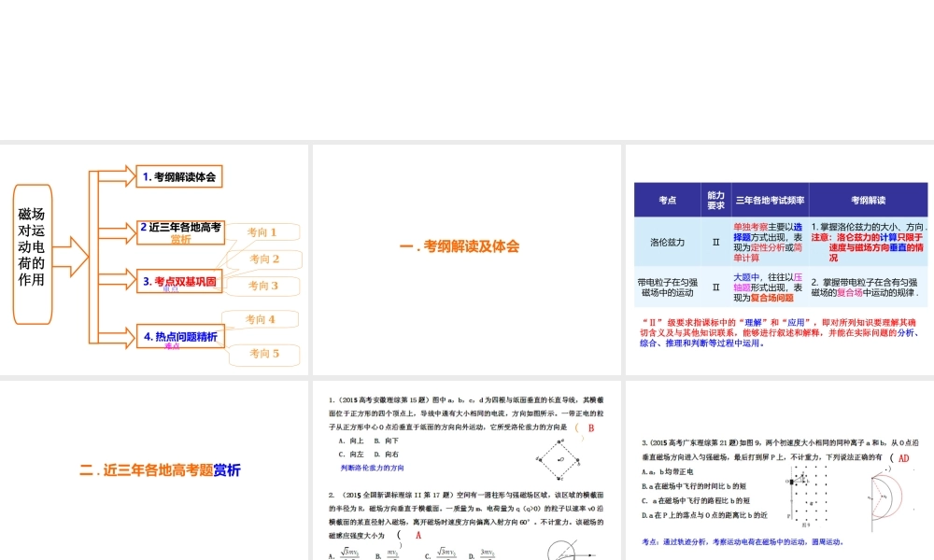This screenshot has width=934, height=560.
Task: Click the 考纲解读 table header
Action: pyautogui.click(x=869, y=200)
